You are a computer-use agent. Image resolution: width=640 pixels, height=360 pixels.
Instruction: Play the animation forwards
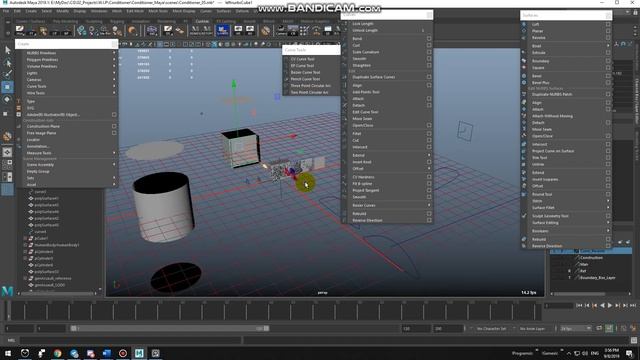610,305
